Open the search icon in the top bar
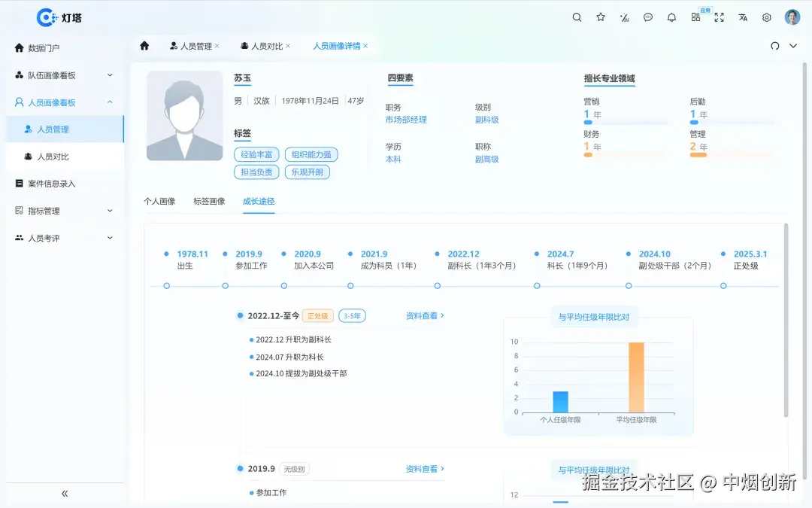Image resolution: width=812 pixels, height=508 pixels. click(x=577, y=17)
